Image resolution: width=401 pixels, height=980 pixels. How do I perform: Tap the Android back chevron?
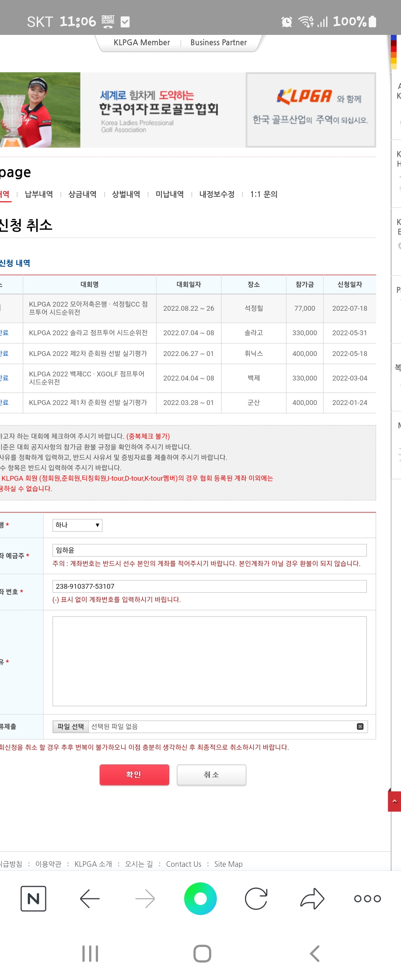(314, 953)
